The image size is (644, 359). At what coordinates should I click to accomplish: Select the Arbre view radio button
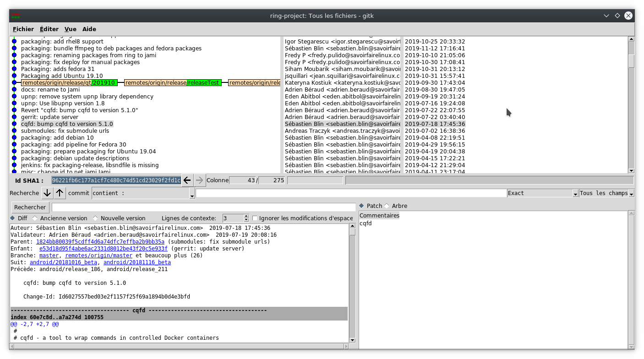tap(387, 206)
